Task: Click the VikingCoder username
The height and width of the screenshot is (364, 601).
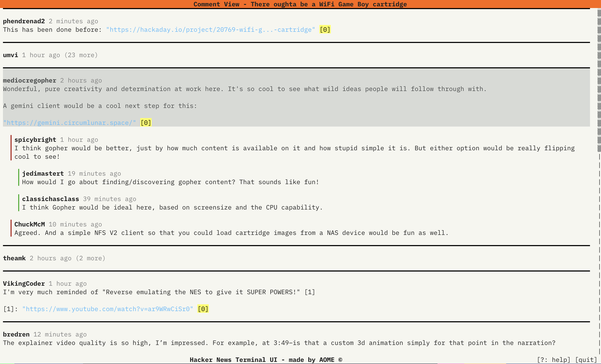Action: 24,284
